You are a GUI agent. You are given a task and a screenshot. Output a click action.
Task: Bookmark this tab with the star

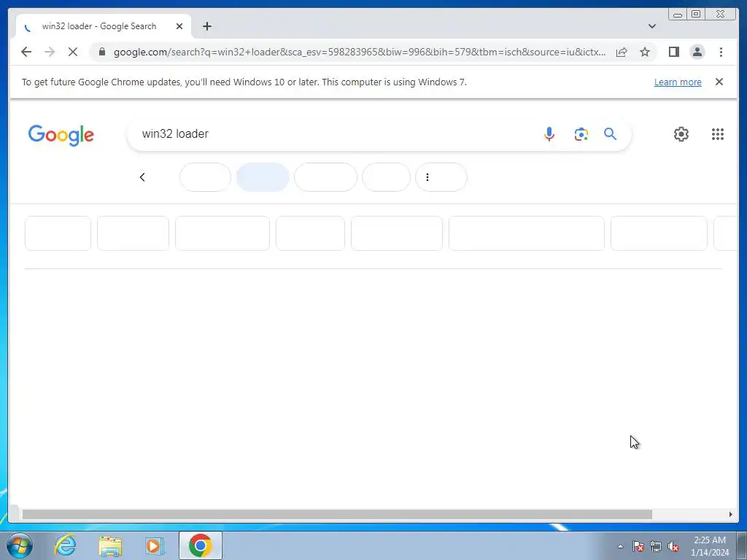pos(645,52)
